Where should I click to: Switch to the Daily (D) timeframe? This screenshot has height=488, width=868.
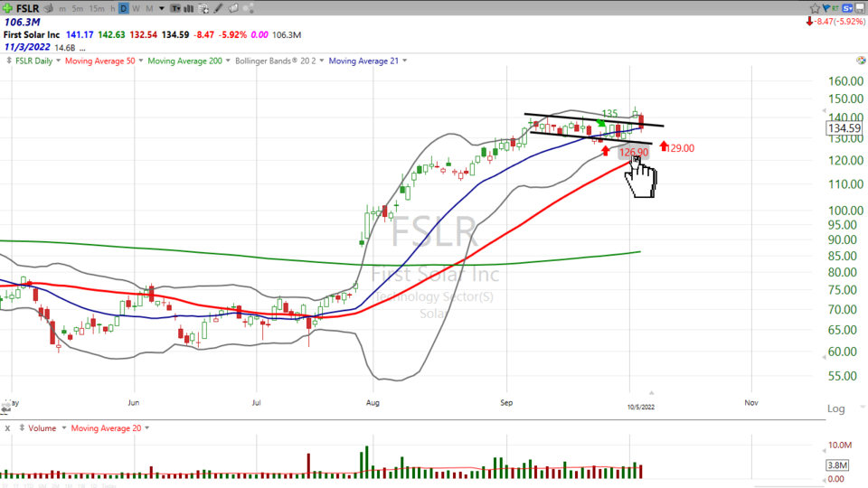123,8
